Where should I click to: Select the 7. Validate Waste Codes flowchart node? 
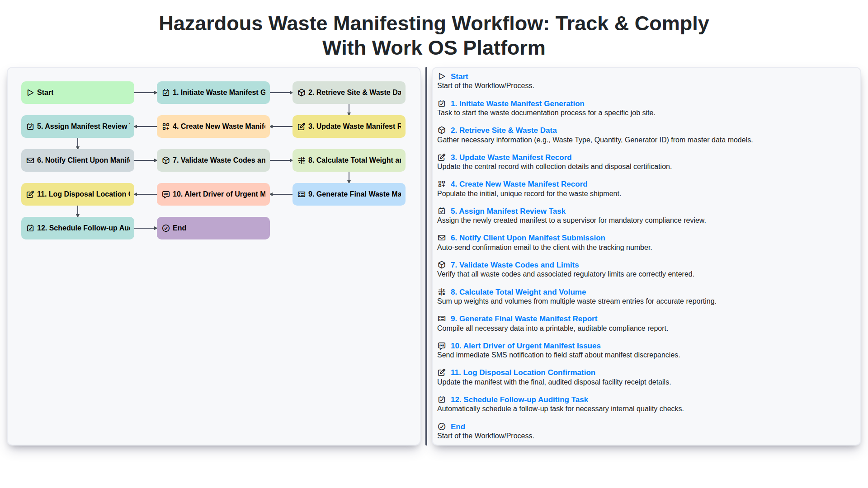(x=213, y=160)
